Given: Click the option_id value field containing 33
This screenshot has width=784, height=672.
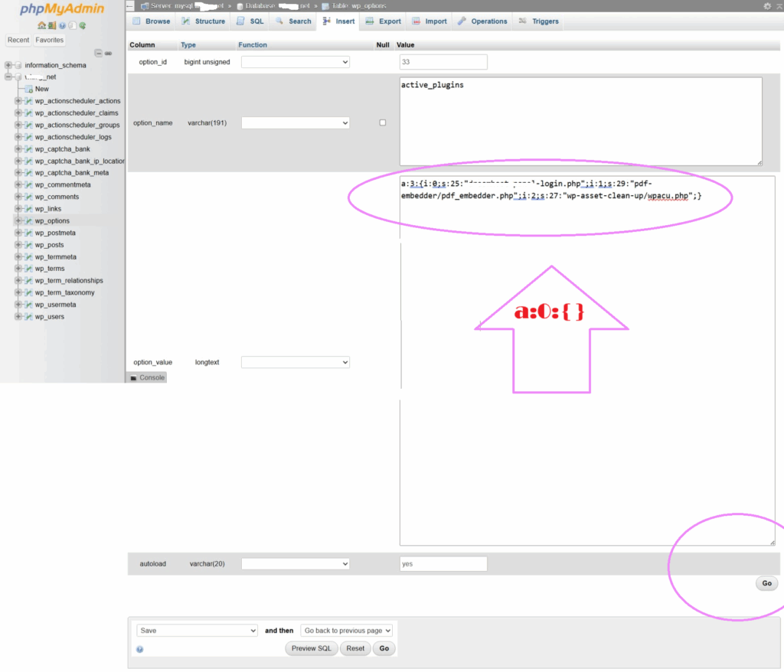Looking at the screenshot, I should [443, 62].
